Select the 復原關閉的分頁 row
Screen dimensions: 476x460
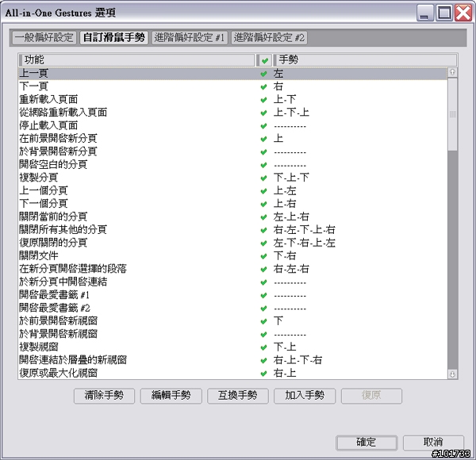coord(232,243)
